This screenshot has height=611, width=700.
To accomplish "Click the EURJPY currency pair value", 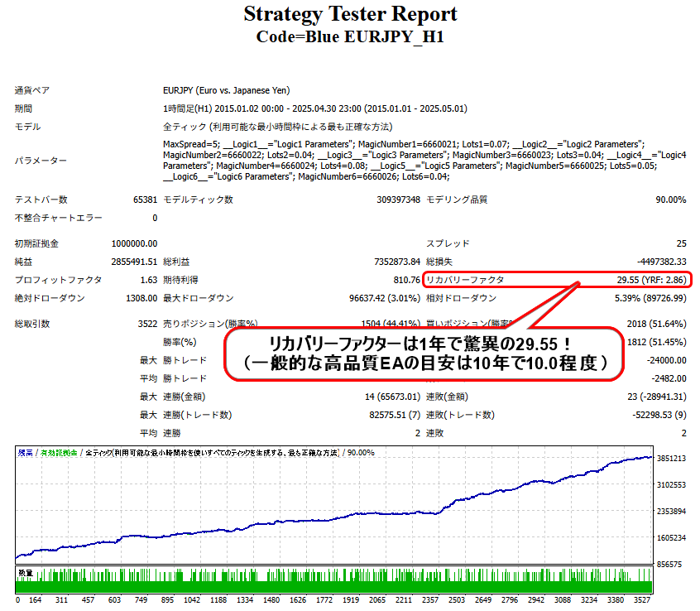I will [227, 91].
